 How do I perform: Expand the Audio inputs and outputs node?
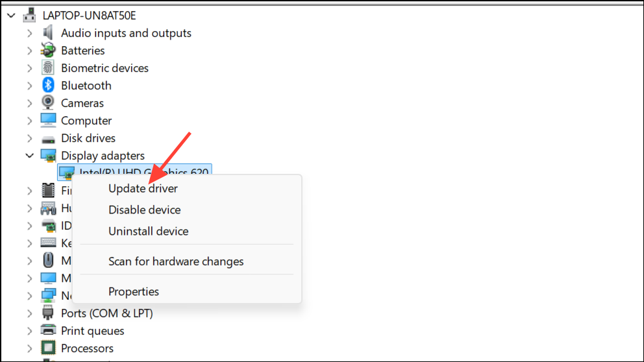click(29, 32)
